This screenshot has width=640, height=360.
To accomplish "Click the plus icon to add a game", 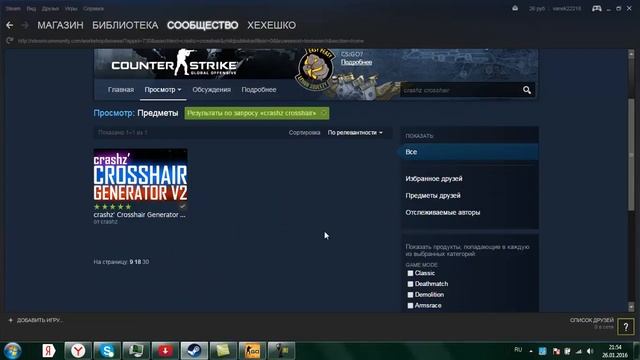I will [11, 320].
